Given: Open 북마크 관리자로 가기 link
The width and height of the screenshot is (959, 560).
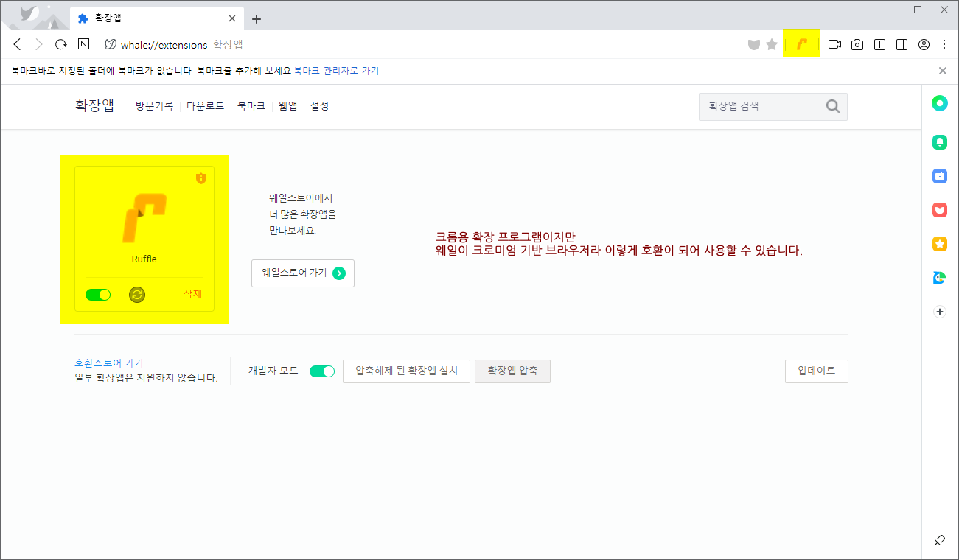Looking at the screenshot, I should pos(336,71).
